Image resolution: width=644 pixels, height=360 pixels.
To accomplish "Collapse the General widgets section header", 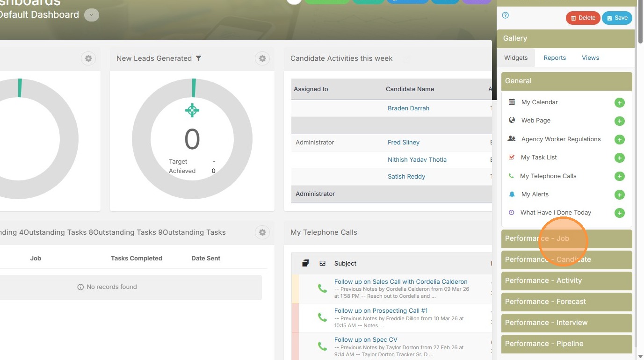I will 566,81.
